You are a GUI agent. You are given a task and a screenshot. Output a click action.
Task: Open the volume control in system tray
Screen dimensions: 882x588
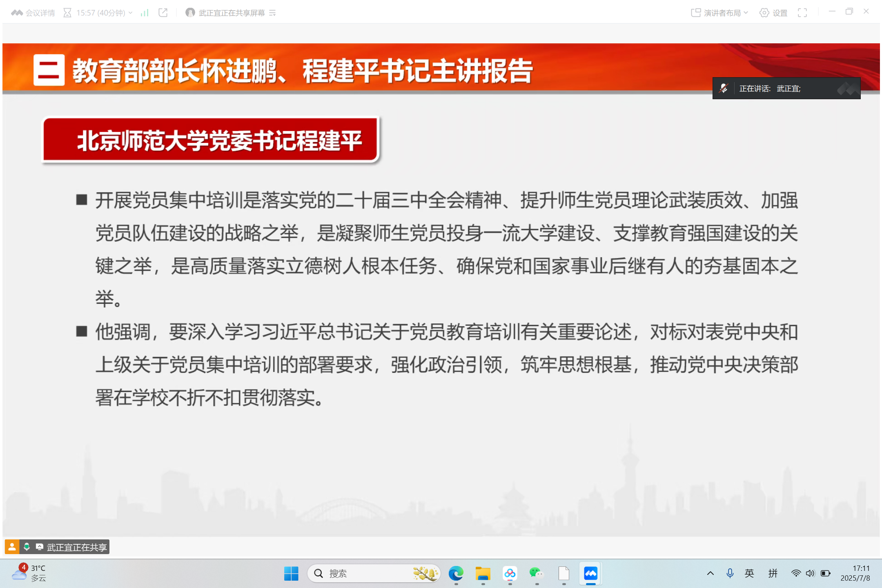pyautogui.click(x=810, y=573)
